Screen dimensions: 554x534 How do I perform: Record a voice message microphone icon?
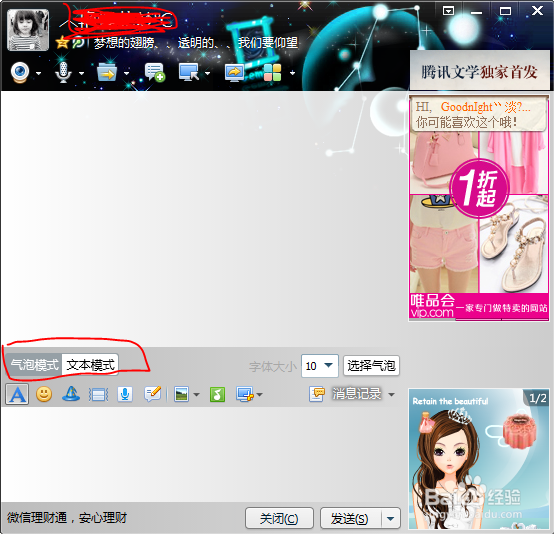coord(125,394)
